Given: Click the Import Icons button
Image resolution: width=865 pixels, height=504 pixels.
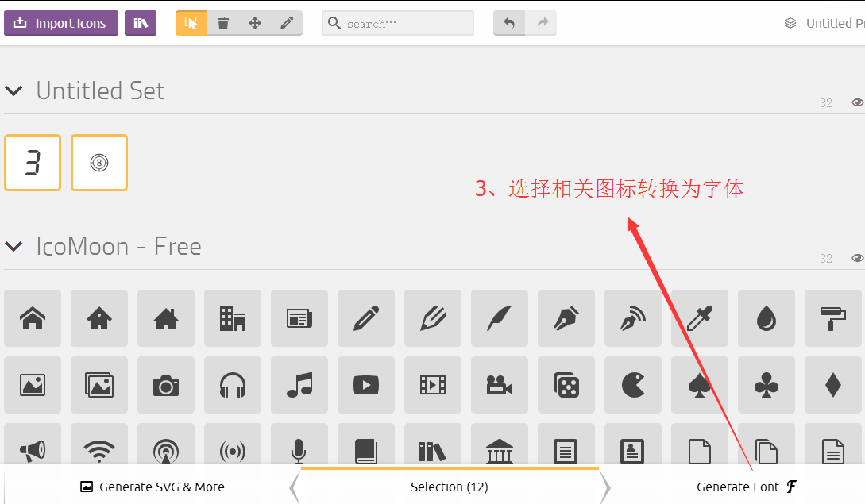Looking at the screenshot, I should [x=61, y=23].
